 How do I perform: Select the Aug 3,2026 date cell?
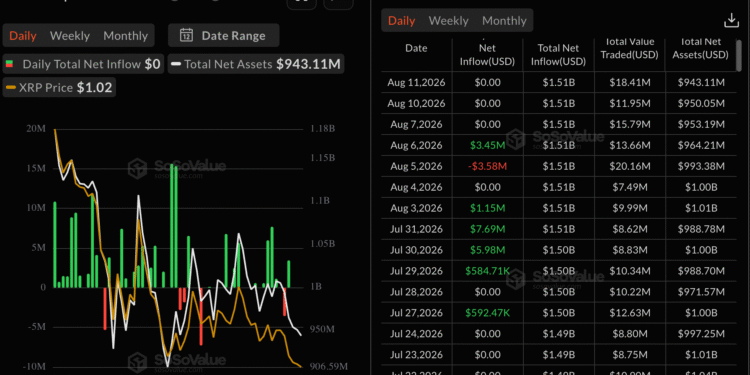(416, 209)
